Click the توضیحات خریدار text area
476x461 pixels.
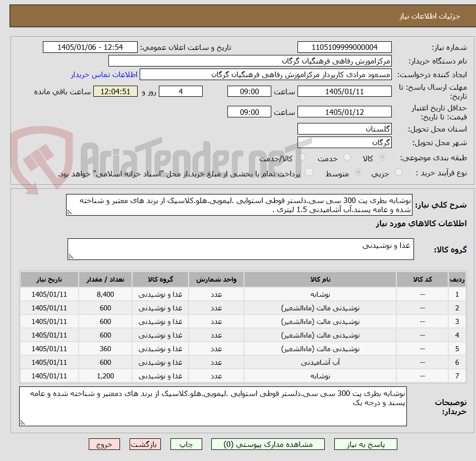click(213, 406)
